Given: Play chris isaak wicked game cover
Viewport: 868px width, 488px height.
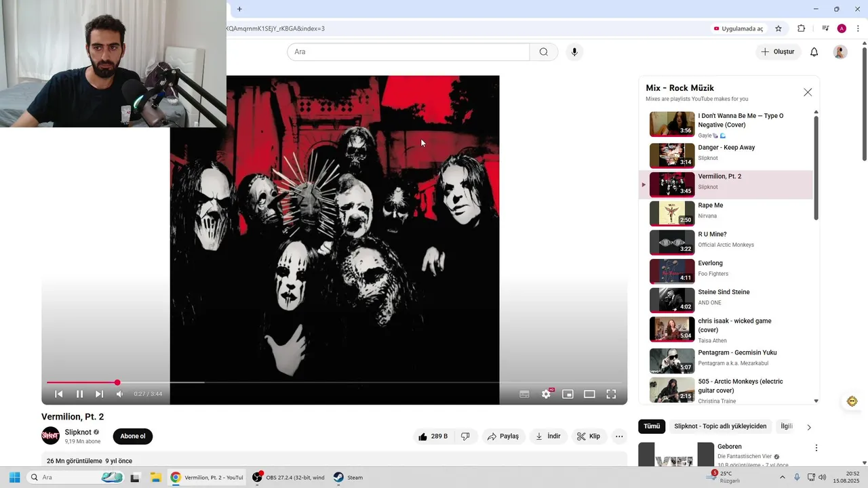Looking at the screenshot, I should pos(726,329).
